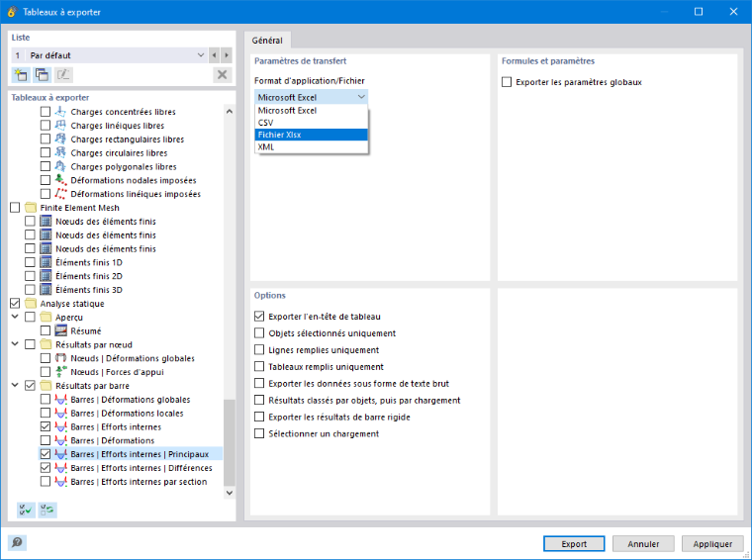Uncheck the Résultats par barre folder checkbox

(30, 386)
